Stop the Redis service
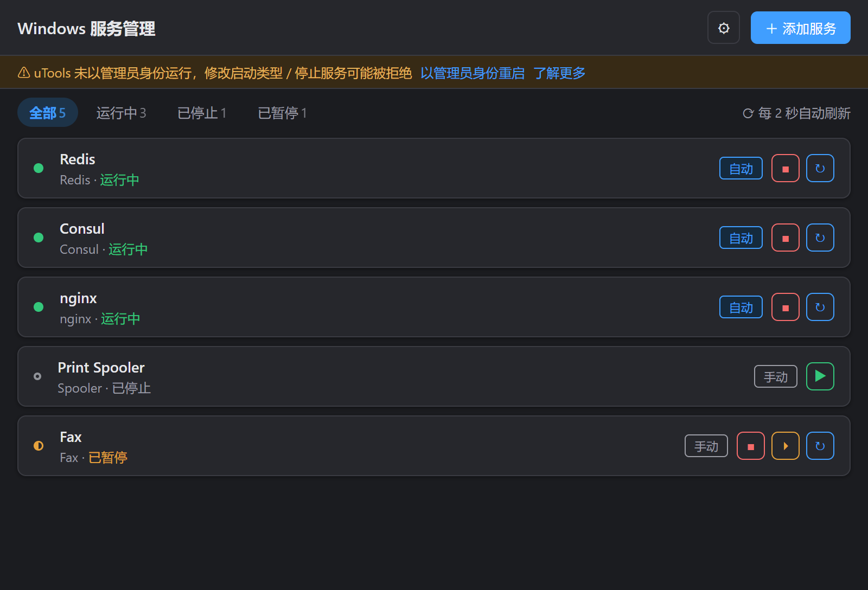 pos(786,168)
